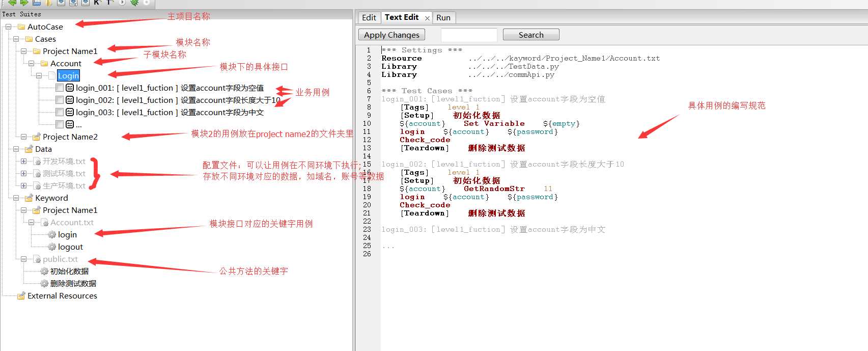The height and width of the screenshot is (351, 868).
Task: Click the 测试环境.txt file icon
Action: (37, 173)
